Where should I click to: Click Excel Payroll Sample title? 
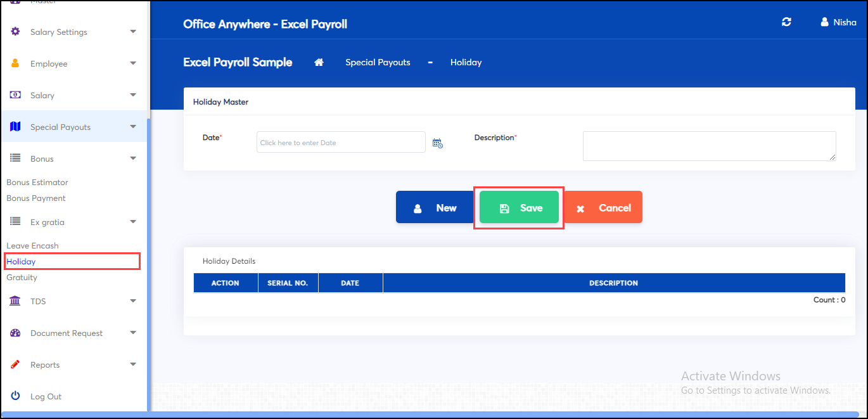pyautogui.click(x=238, y=62)
